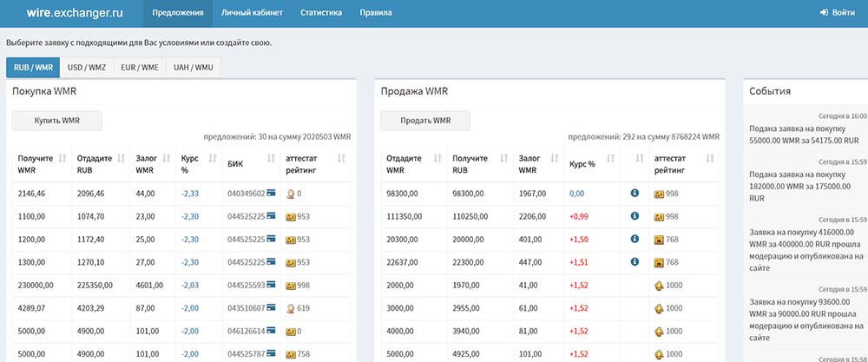
Task: Click БИК number 044525593
Action: pyautogui.click(x=247, y=286)
